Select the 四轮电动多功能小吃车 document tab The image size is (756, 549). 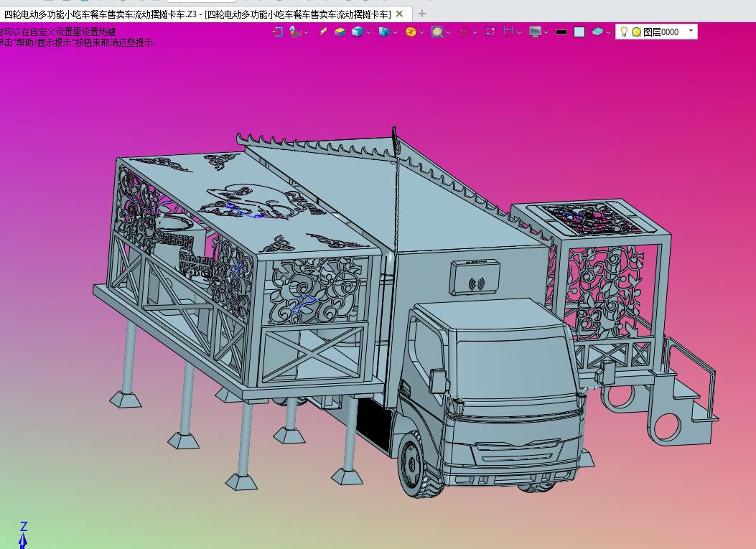[x=197, y=14]
